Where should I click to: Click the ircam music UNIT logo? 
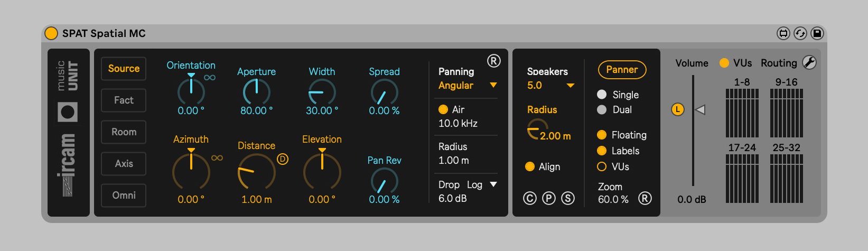click(69, 129)
